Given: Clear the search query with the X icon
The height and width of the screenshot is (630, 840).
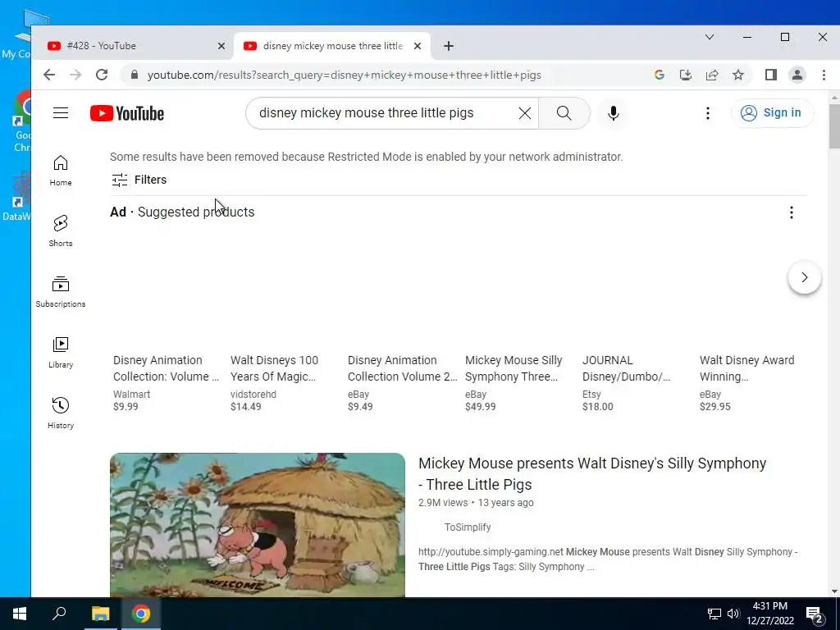Looking at the screenshot, I should pos(525,113).
